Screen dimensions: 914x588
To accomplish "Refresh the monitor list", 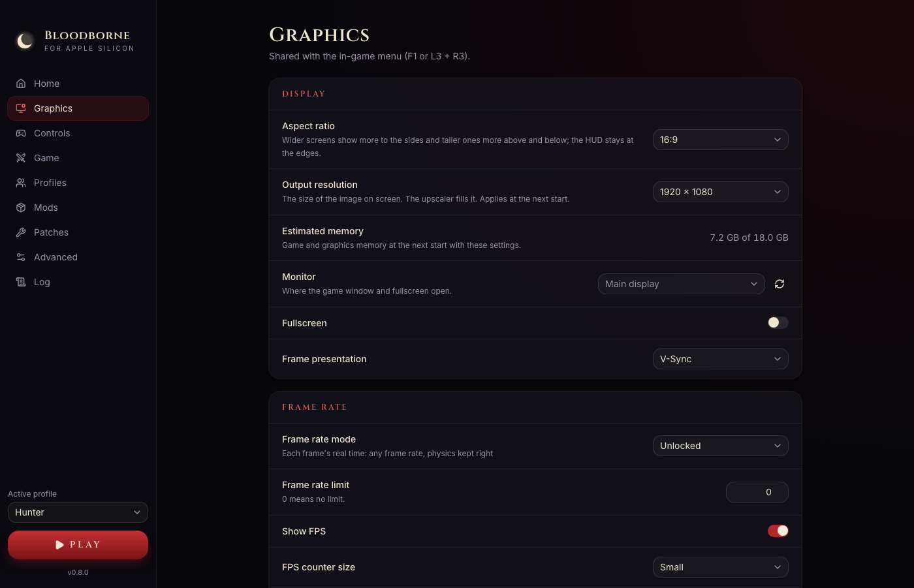I will tap(780, 284).
